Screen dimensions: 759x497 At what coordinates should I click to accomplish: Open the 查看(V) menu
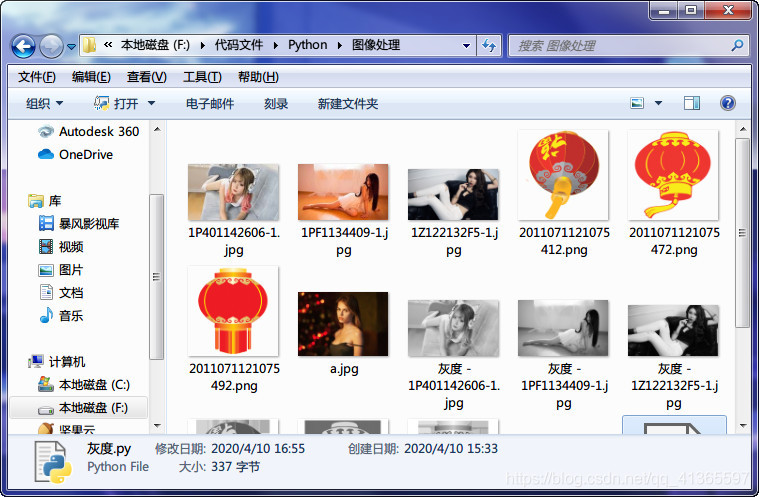click(x=146, y=77)
